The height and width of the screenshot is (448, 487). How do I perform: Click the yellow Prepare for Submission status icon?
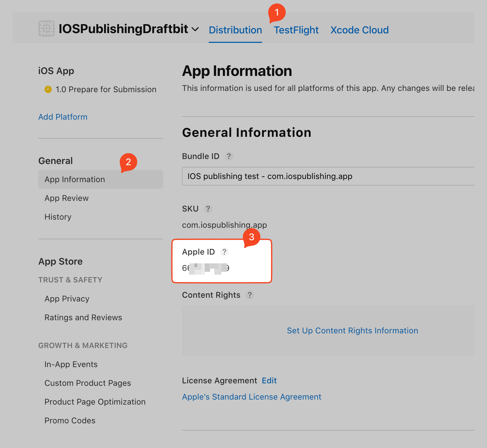[x=48, y=89]
